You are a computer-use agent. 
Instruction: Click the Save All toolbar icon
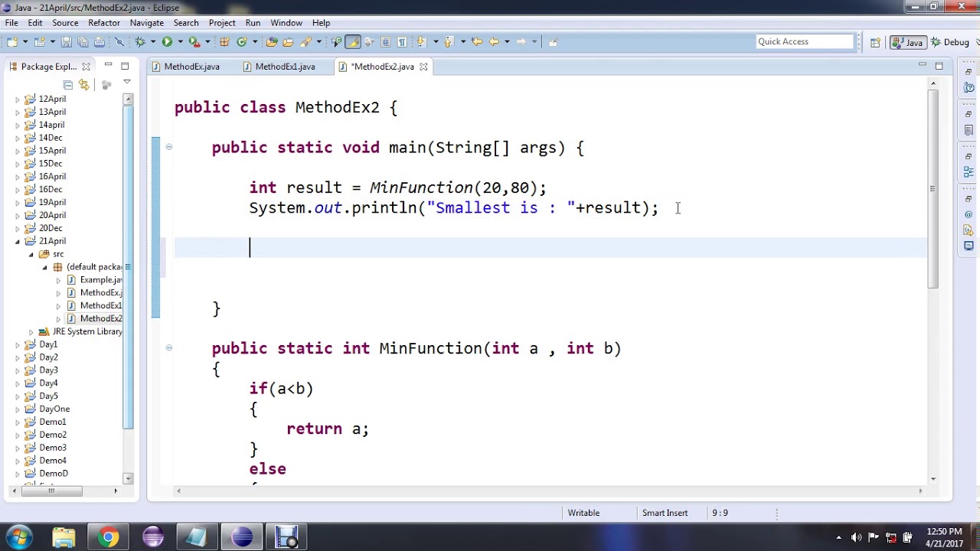(82, 42)
